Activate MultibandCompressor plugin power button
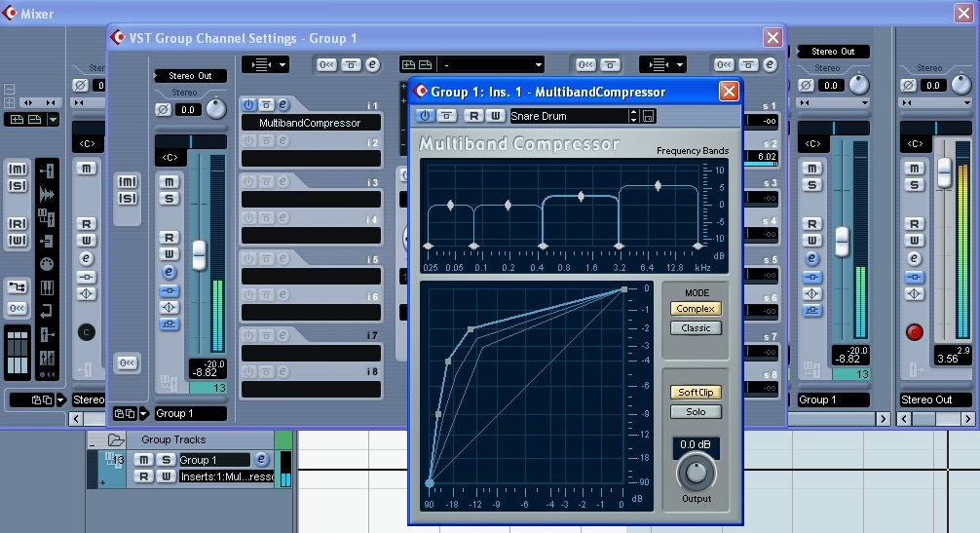 pos(425,116)
